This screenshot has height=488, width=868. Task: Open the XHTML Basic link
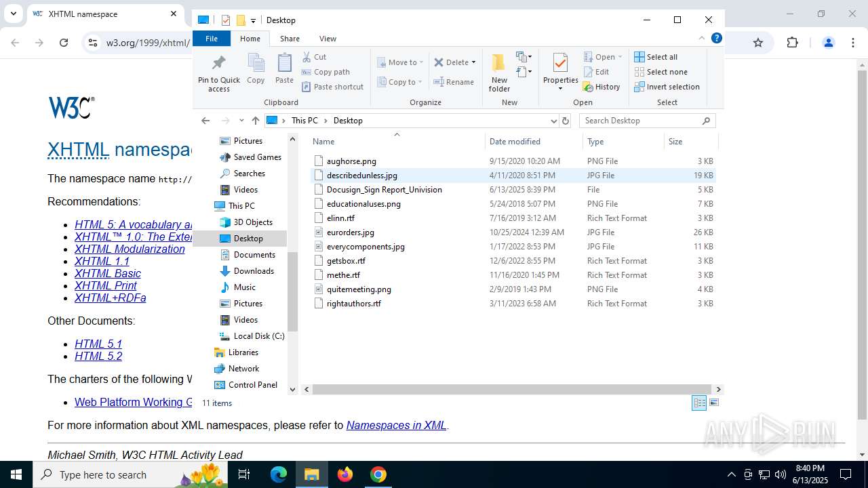tap(108, 273)
